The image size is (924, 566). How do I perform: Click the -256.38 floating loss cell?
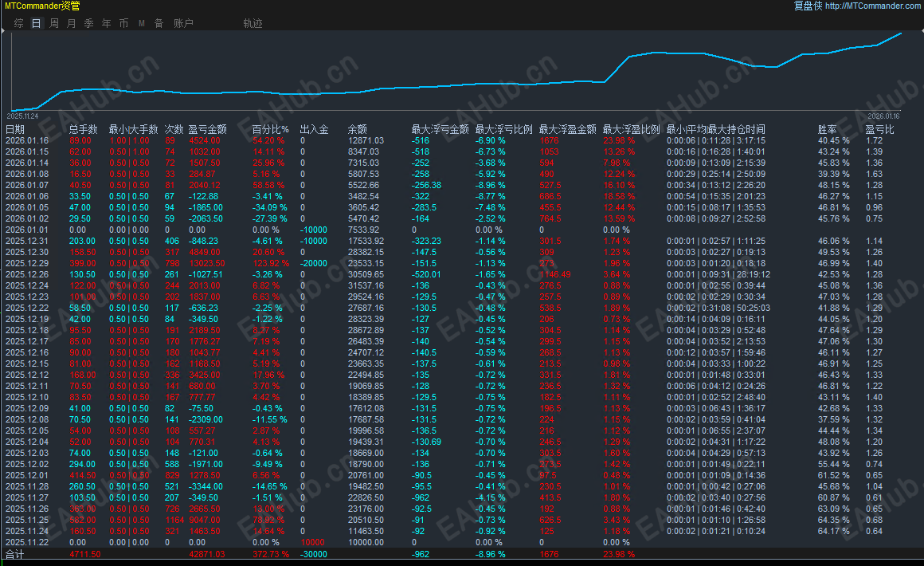[x=426, y=185]
